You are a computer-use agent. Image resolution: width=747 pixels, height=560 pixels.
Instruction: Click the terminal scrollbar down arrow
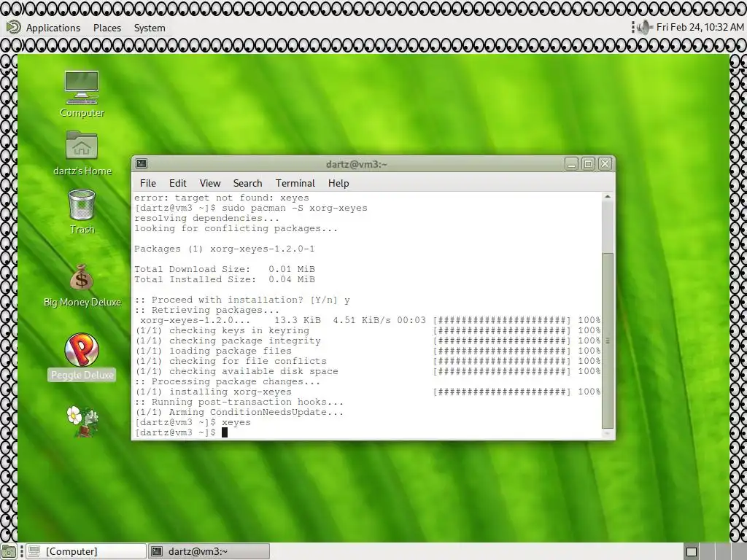pyautogui.click(x=608, y=434)
